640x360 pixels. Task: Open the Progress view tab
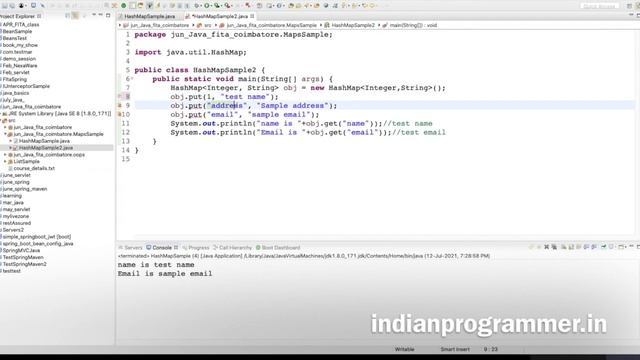click(196, 247)
